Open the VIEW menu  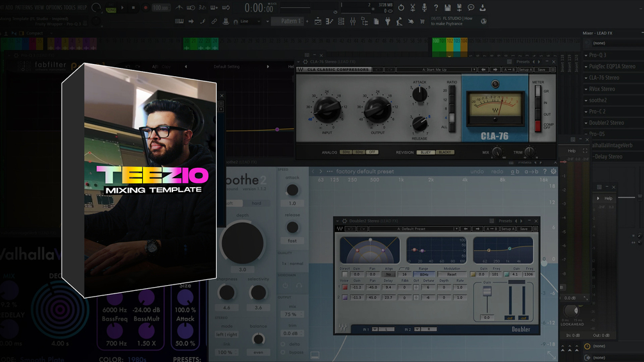click(x=39, y=8)
